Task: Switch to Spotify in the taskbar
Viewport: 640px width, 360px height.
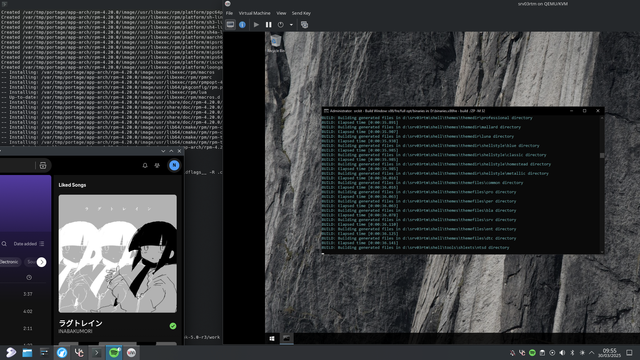Action: [x=114, y=353]
